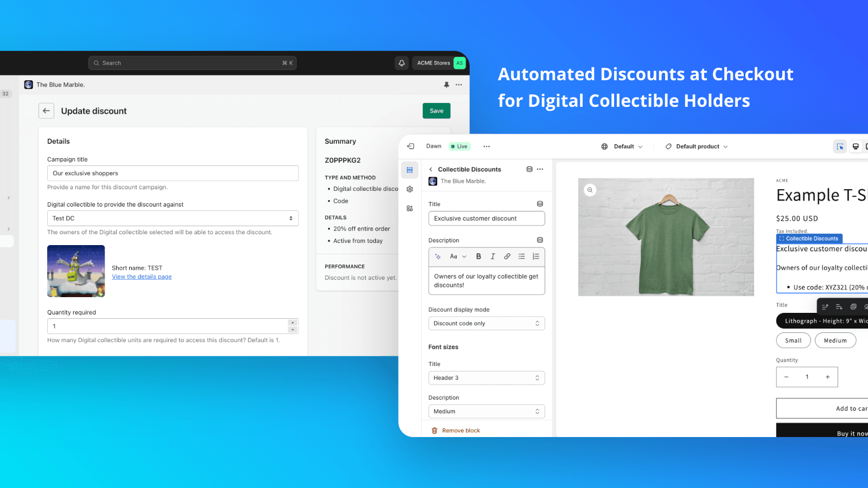868x488 pixels.
Task: Select the Small size option
Action: 793,341
